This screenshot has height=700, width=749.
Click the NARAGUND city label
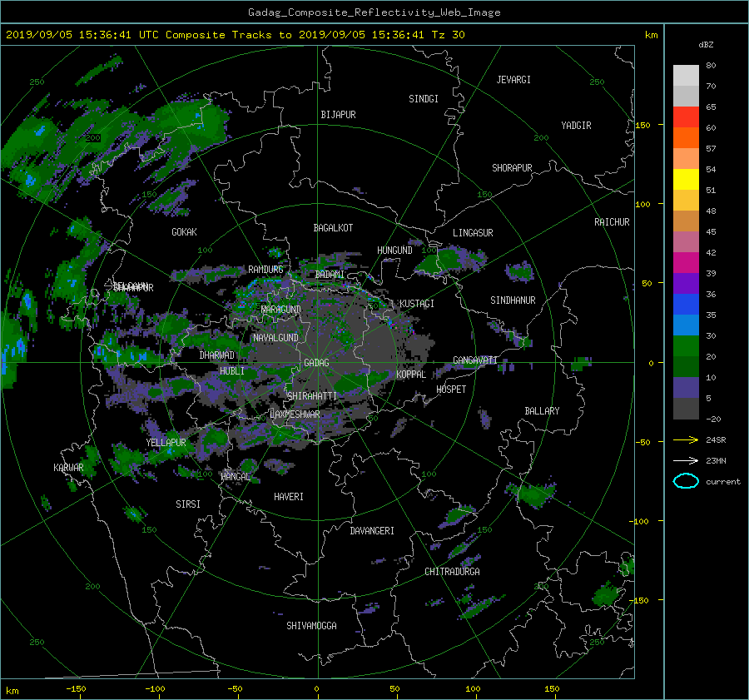[x=281, y=310]
